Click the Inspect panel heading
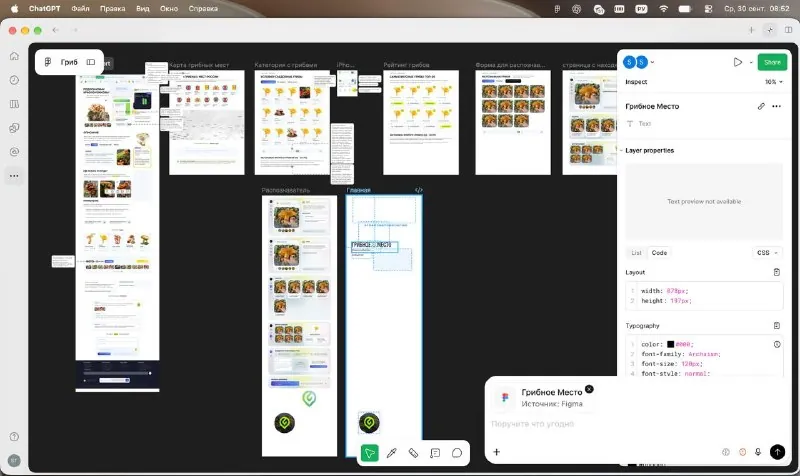Viewport: 800px width, 476px height. pyautogui.click(x=636, y=82)
